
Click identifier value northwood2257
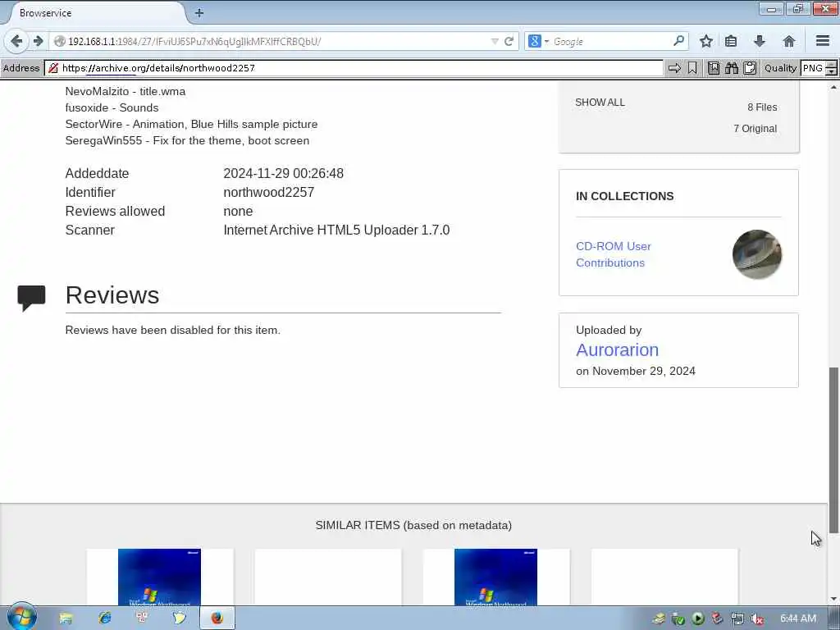point(269,192)
